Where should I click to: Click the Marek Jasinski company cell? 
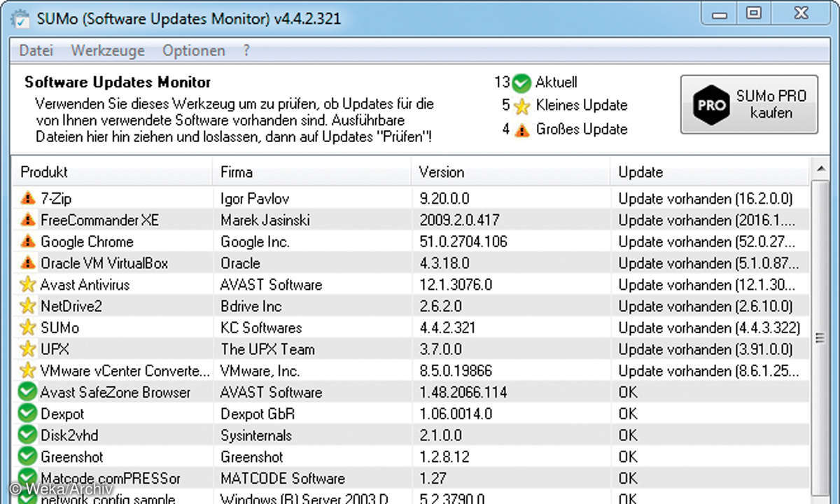click(265, 220)
